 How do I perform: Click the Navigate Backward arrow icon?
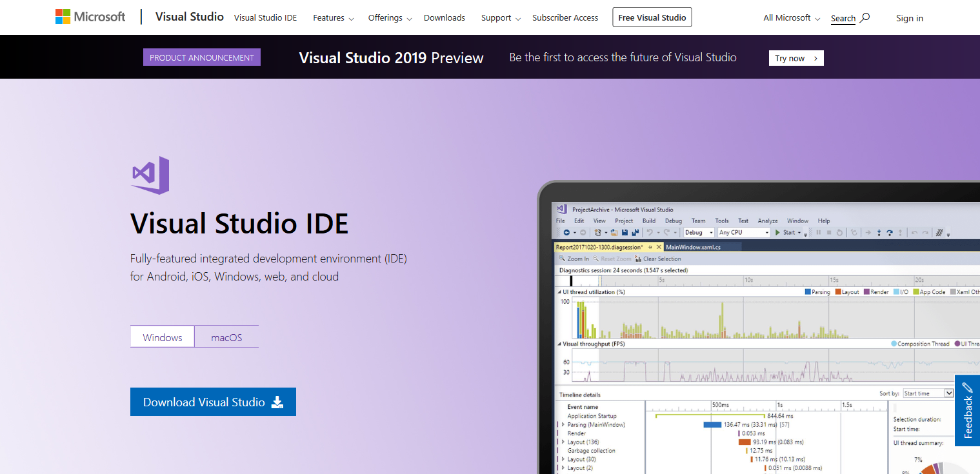pyautogui.click(x=566, y=232)
